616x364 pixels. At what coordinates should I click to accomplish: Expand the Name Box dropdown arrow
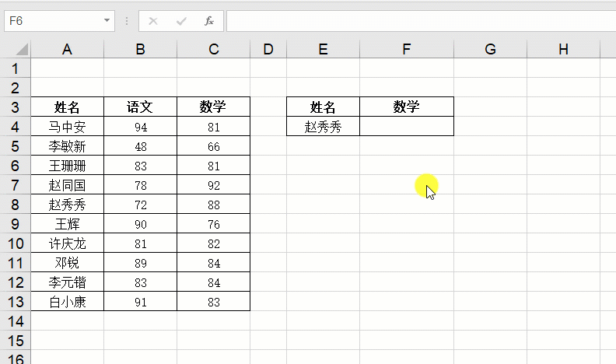click(107, 20)
